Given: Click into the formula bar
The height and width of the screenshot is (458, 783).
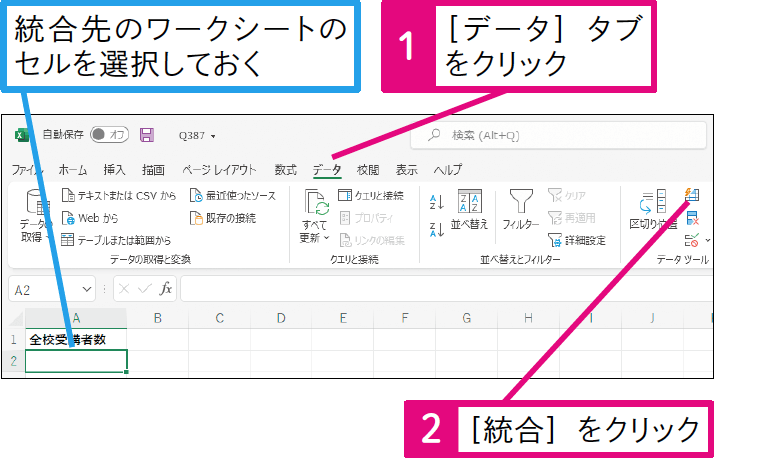Looking at the screenshot, I should 446,290.
